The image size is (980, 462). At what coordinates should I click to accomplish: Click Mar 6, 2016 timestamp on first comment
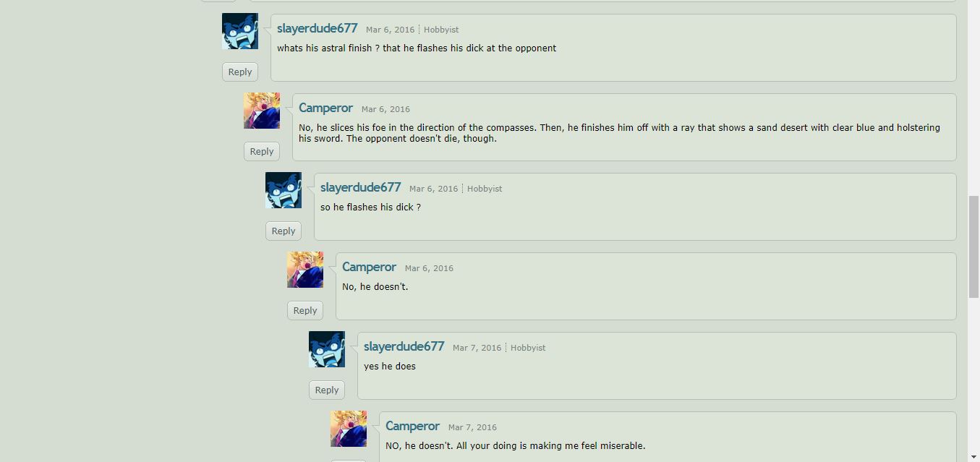click(x=390, y=30)
